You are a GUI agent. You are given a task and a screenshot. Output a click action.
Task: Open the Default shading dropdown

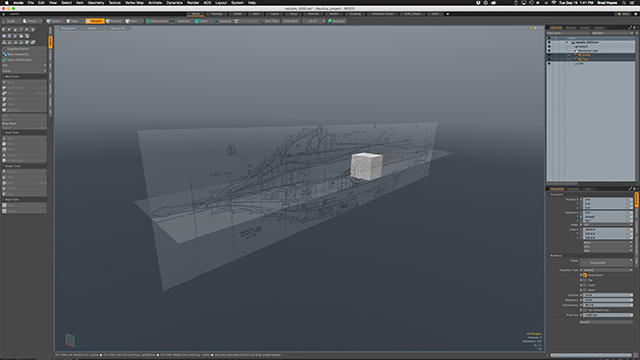[92, 28]
